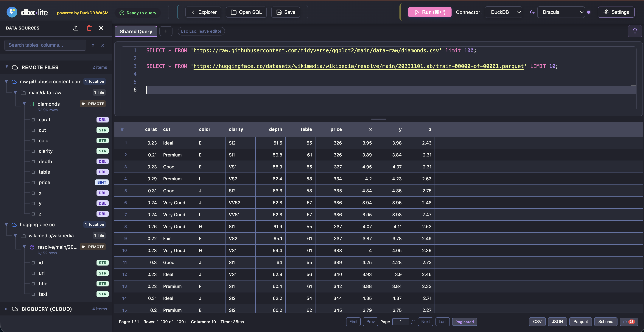Collapse all tree nodes double-chevron up icon
This screenshot has height=332, width=644.
(x=102, y=45)
